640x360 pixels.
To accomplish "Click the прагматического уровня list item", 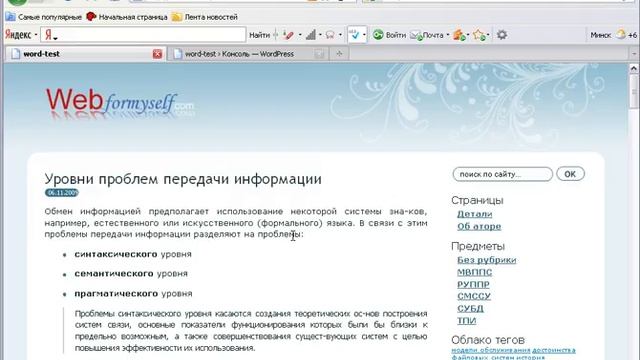I will [133, 294].
